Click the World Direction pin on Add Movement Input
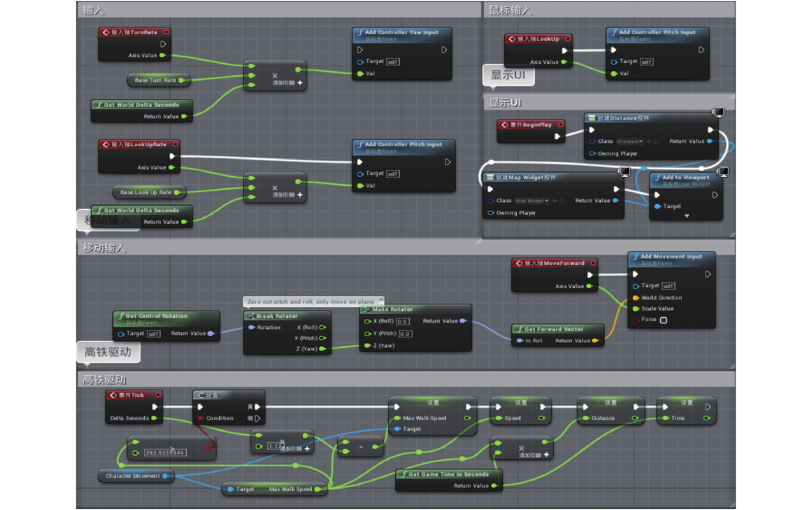This screenshot has width=812, height=510. click(x=636, y=298)
